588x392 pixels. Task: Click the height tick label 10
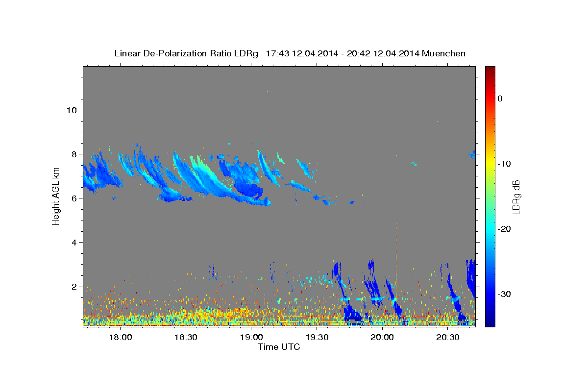click(x=71, y=110)
